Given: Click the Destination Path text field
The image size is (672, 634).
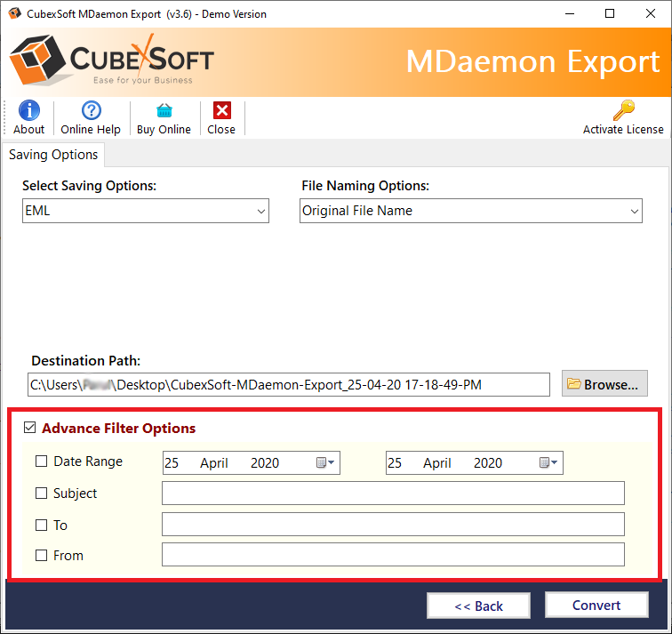Looking at the screenshot, I should (x=289, y=384).
